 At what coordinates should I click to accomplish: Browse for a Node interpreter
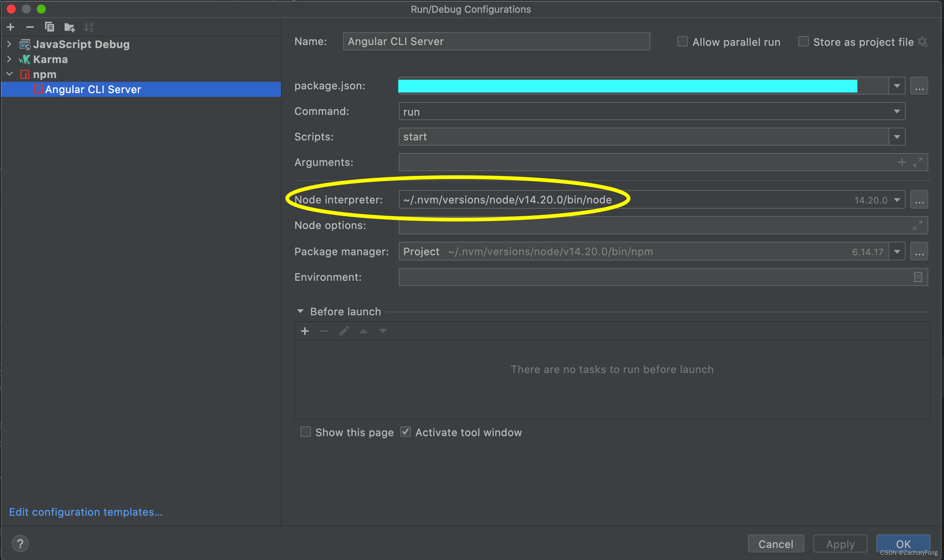pos(919,200)
